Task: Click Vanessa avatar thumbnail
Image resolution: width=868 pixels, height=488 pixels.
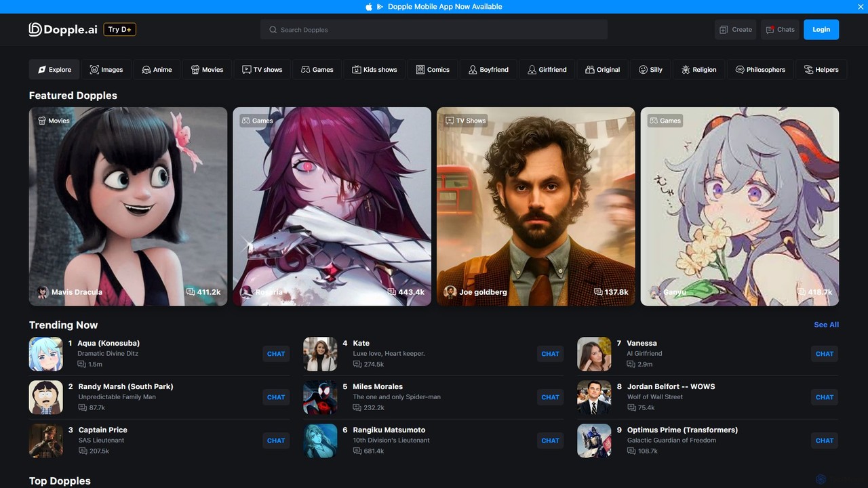Action: pyautogui.click(x=594, y=354)
